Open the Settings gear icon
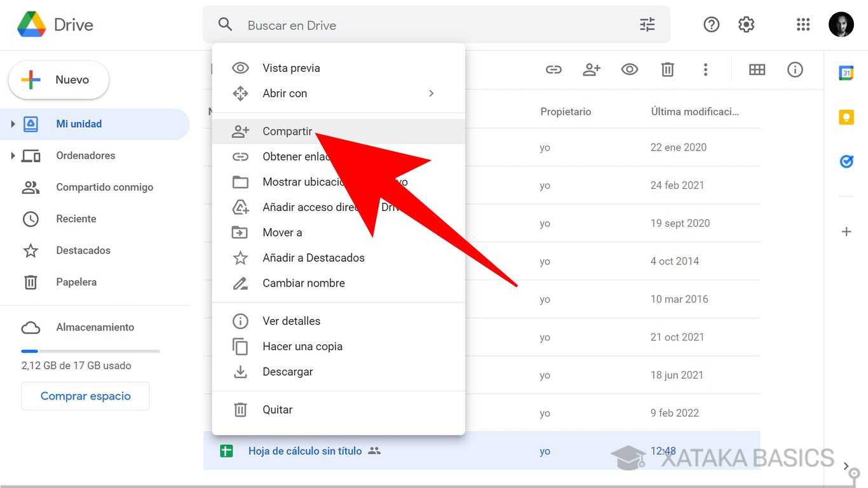Screen dimensions: 868x488 click(746, 25)
